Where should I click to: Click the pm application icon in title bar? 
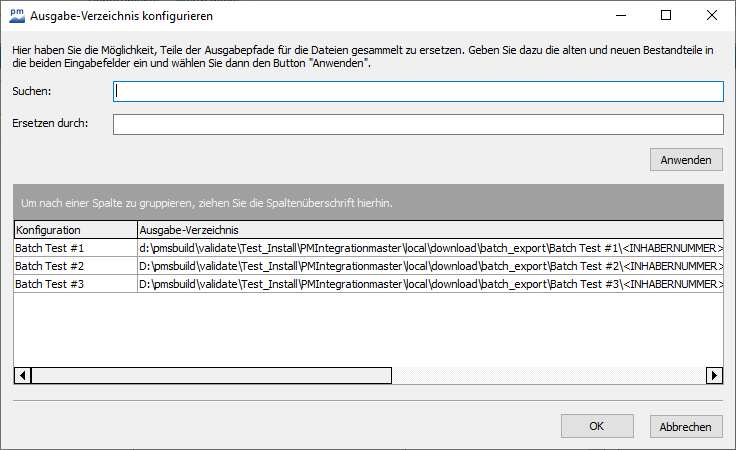16,16
